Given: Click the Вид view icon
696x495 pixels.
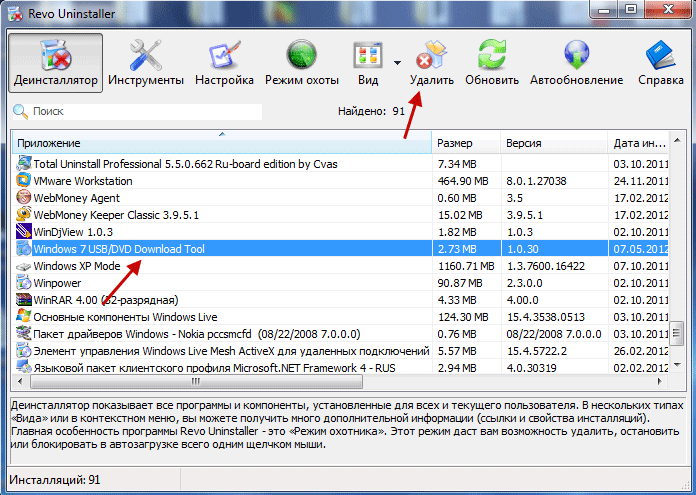Looking at the screenshot, I should (370, 60).
